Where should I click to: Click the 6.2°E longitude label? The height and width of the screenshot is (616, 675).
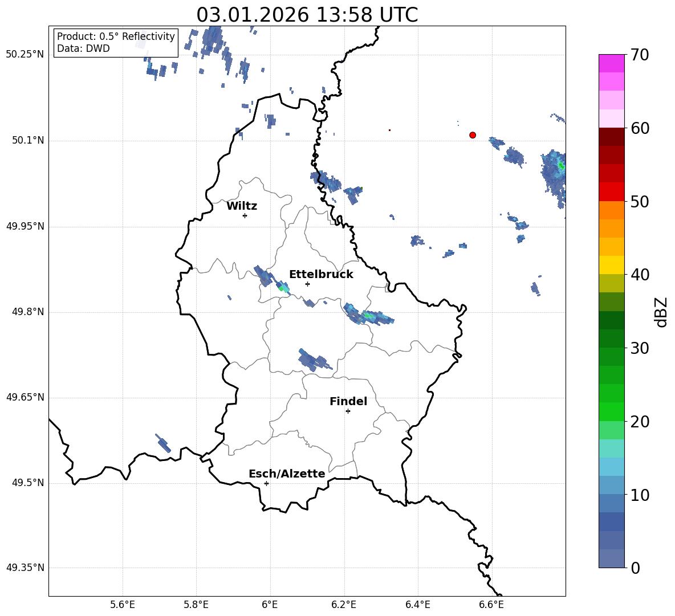[344, 605]
